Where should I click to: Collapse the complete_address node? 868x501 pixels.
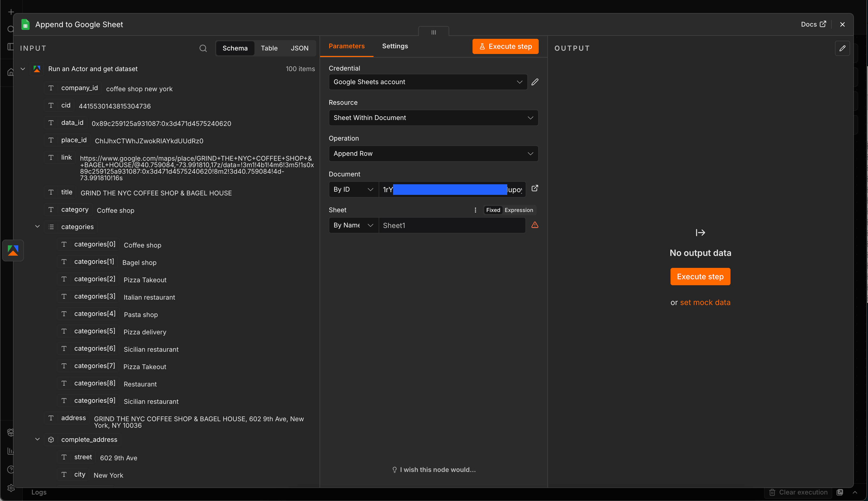click(x=37, y=439)
